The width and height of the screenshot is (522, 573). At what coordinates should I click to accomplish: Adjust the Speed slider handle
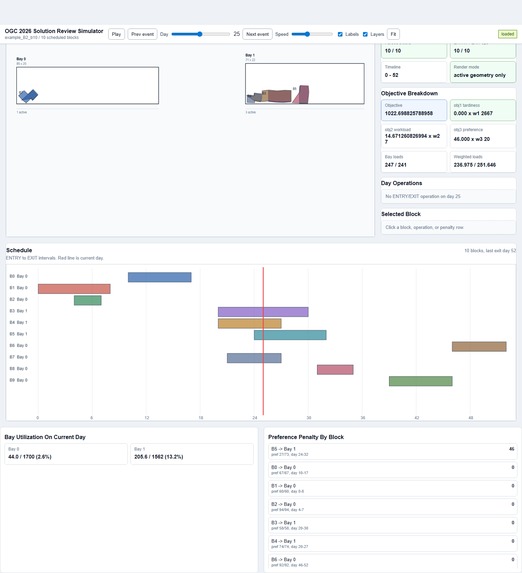pos(307,34)
